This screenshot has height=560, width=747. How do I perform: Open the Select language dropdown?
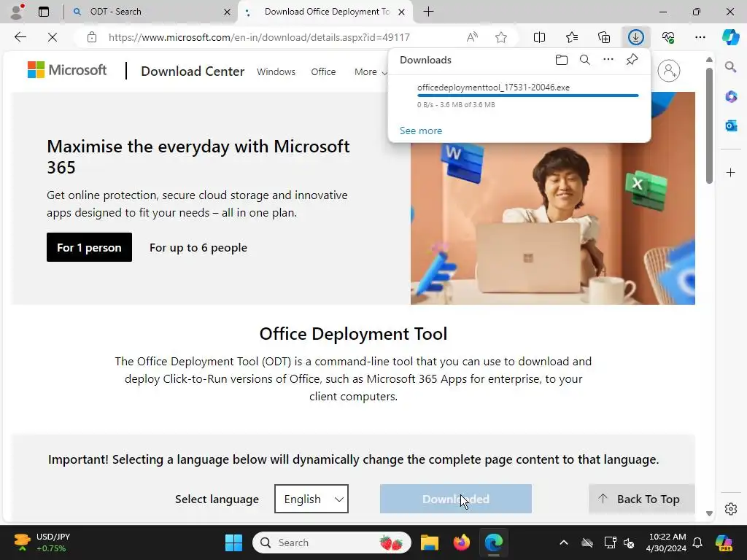(311, 499)
